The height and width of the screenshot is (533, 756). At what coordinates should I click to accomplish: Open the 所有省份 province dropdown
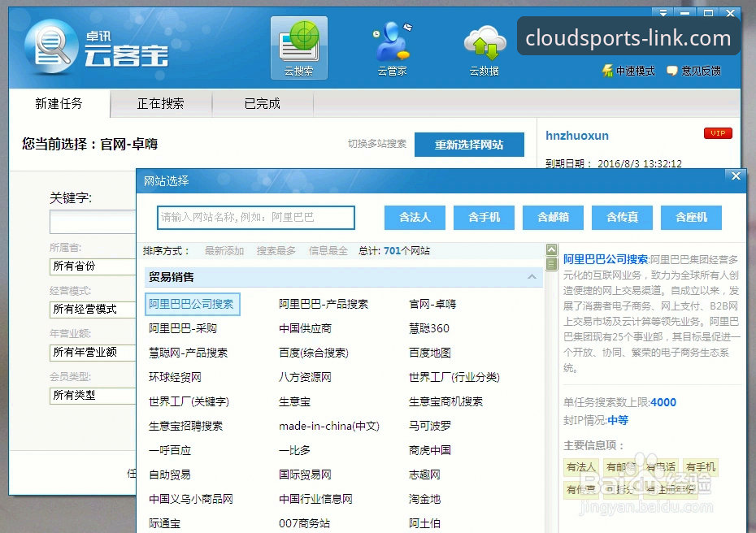pyautogui.click(x=92, y=266)
